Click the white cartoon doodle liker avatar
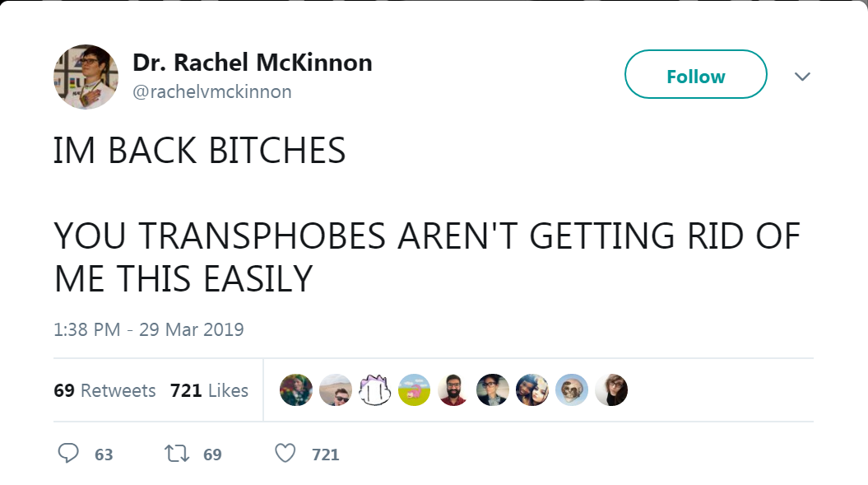Viewport: 868px width, 485px height. click(375, 390)
